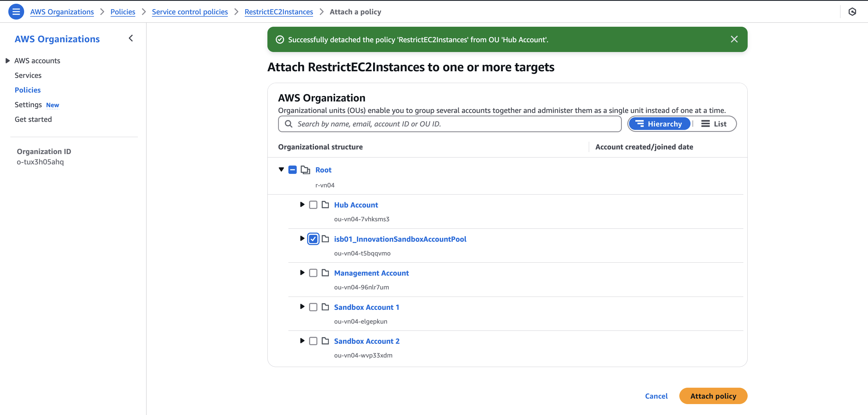Dismiss the success notification banner
The image size is (868, 415).
point(734,39)
